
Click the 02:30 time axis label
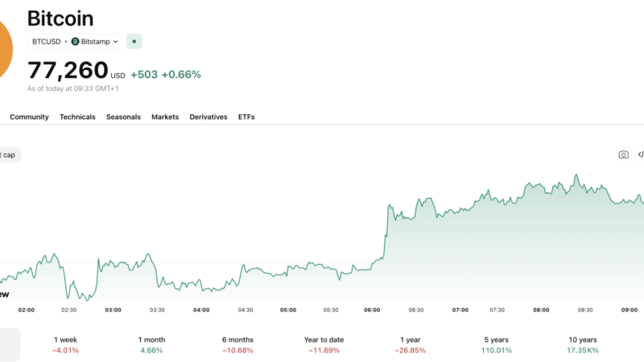[69, 310]
